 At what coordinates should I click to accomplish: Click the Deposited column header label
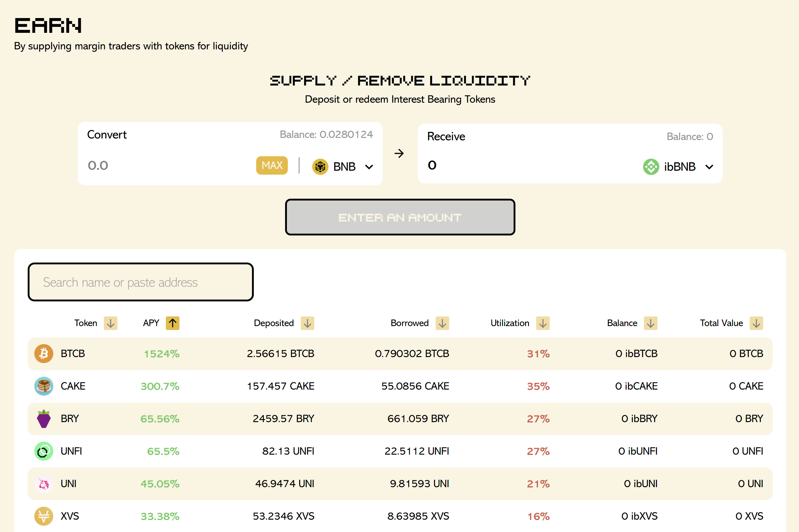[x=274, y=323]
